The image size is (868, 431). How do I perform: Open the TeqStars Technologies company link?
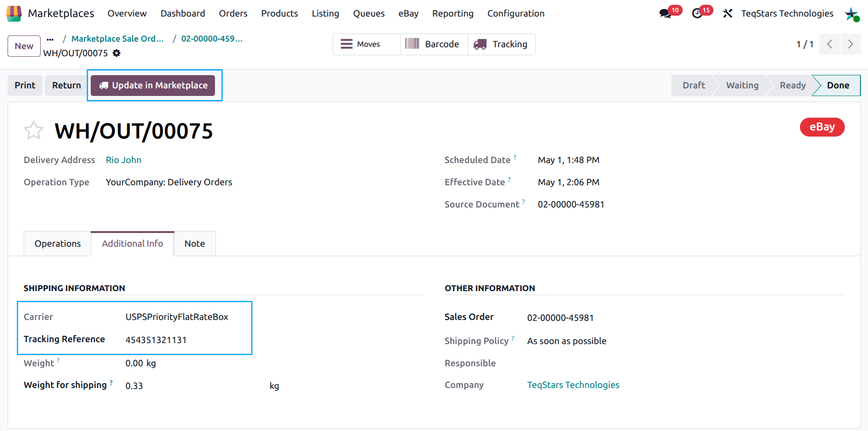coord(573,385)
